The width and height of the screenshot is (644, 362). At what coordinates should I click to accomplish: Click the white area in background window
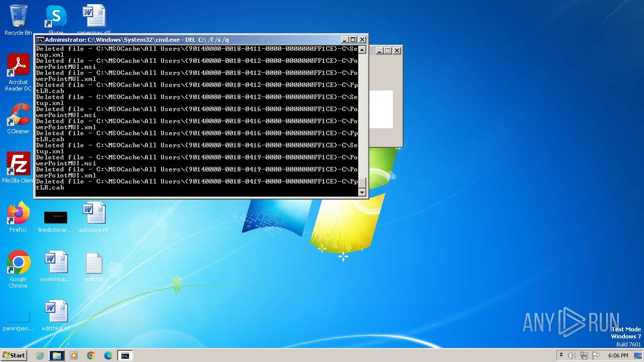click(381, 109)
